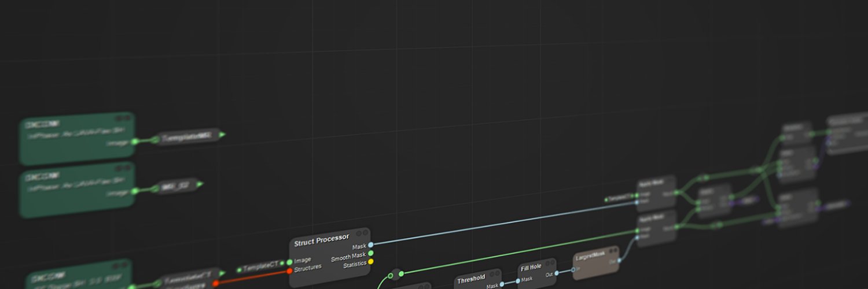Click the small reroute node below Struct Processor

point(396,274)
